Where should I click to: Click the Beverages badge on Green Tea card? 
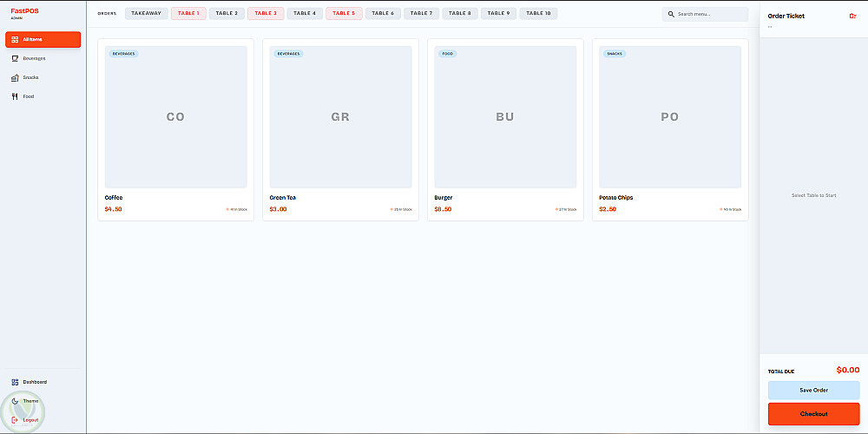288,54
